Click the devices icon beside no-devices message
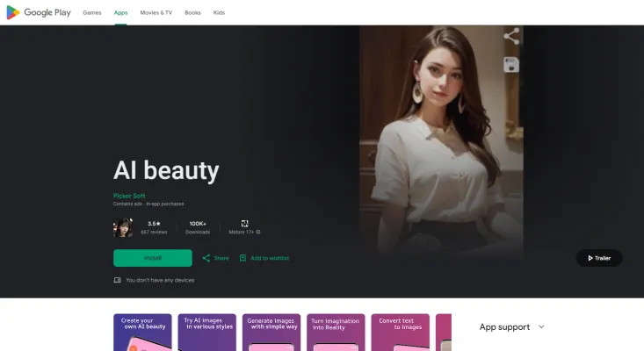 (x=118, y=280)
